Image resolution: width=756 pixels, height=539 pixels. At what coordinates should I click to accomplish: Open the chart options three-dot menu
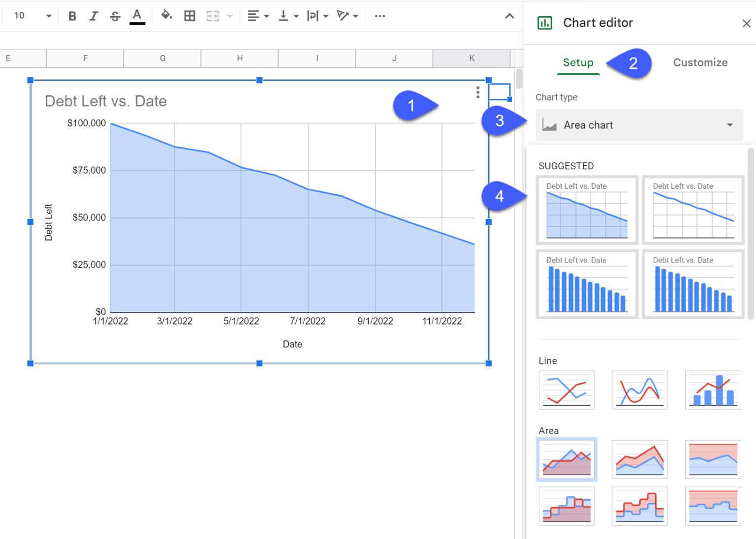click(x=477, y=92)
